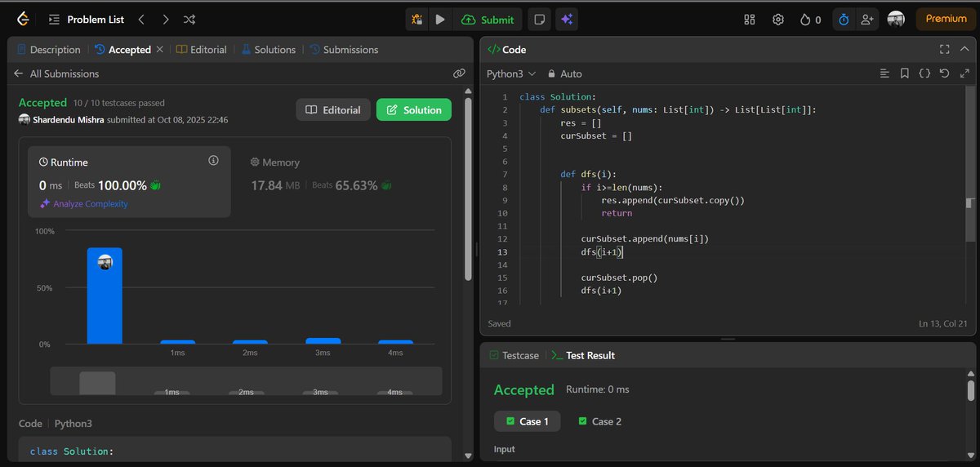The height and width of the screenshot is (467, 980).
Task: Switch to the Test Result tab
Action: (583, 355)
